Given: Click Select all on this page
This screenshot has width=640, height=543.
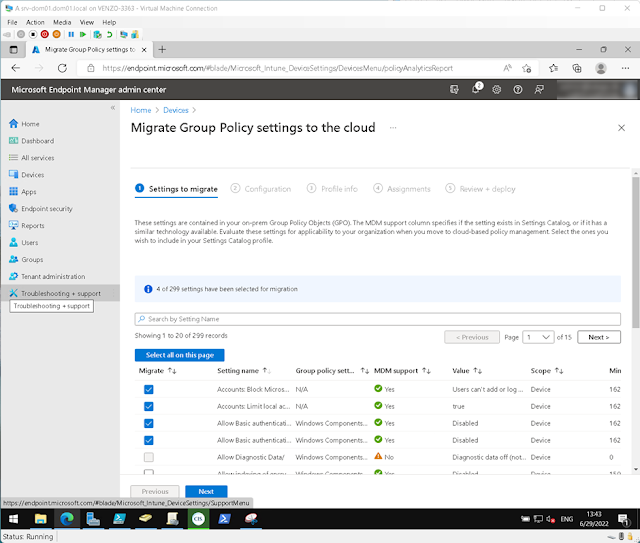Looking at the screenshot, I should (180, 355).
